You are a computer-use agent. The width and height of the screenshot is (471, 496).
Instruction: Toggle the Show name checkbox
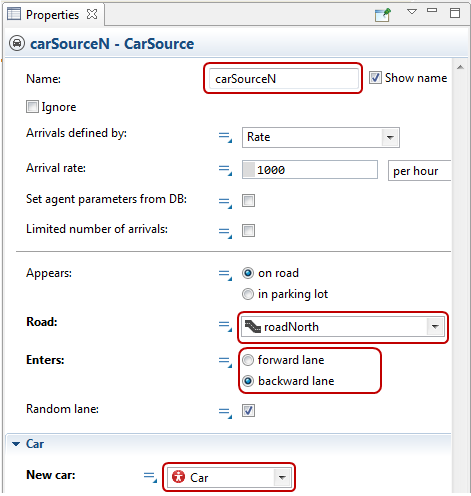pyautogui.click(x=375, y=78)
